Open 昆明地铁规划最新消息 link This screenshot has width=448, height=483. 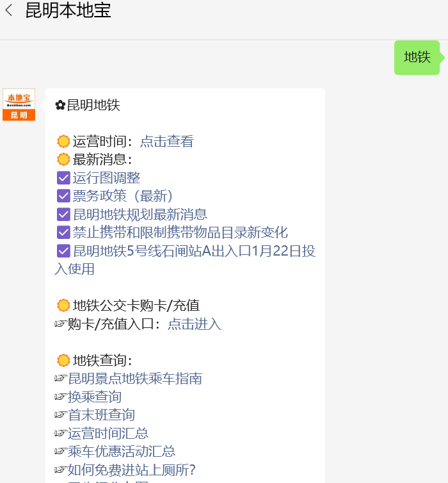(x=140, y=214)
